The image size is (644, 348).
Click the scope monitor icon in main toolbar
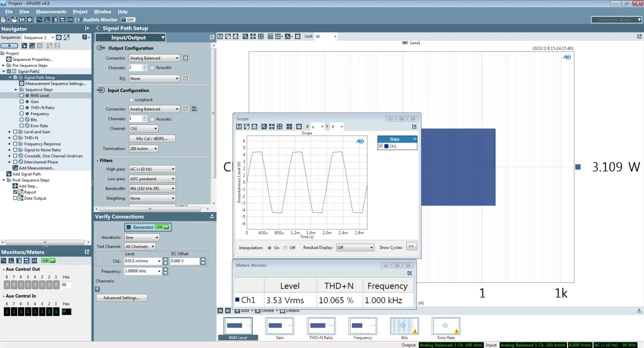point(40,20)
